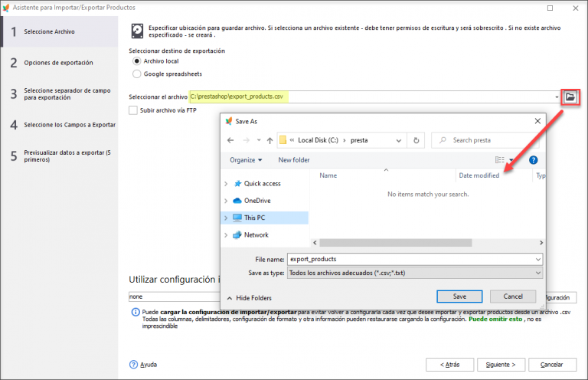The width and height of the screenshot is (588, 380).
Task: Expand the Network tree node
Action: (226, 235)
